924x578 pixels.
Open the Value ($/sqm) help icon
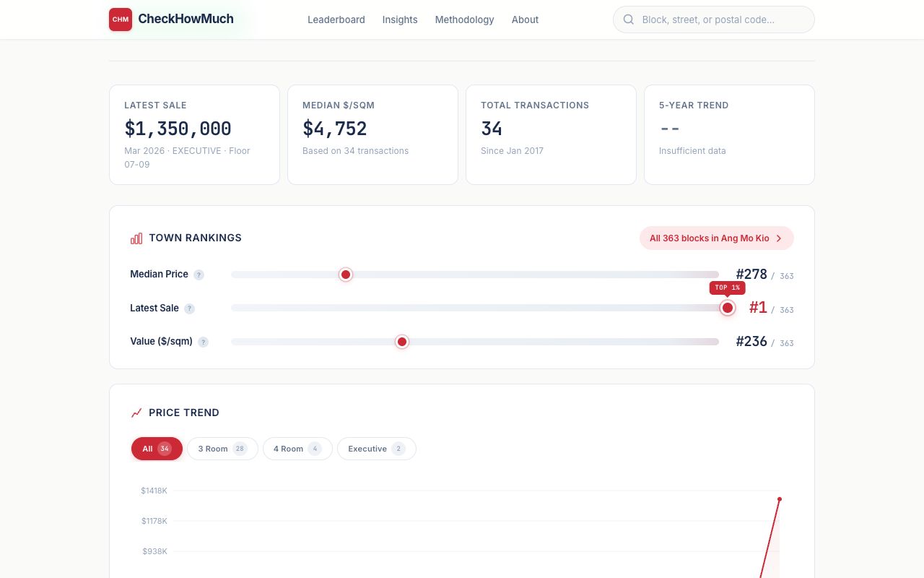click(x=204, y=342)
